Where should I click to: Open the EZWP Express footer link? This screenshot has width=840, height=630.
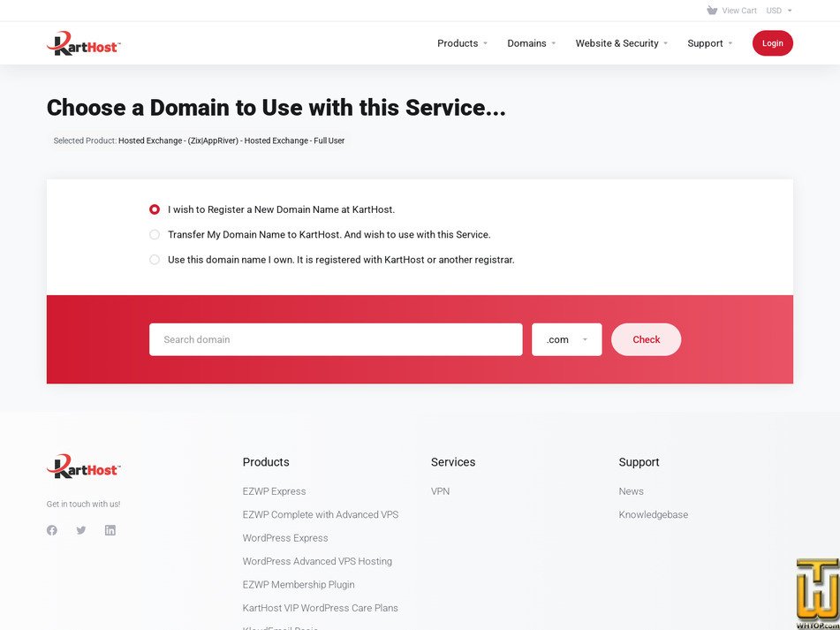coord(275,491)
